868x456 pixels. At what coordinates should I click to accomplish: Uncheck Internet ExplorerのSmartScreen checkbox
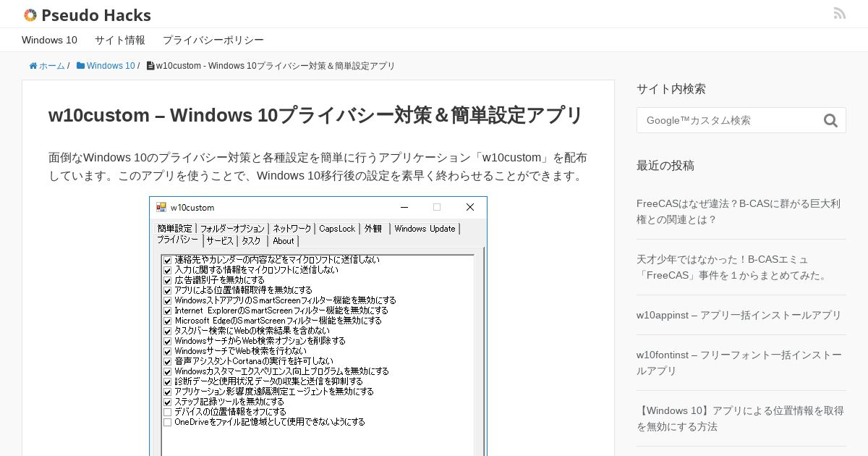pyautogui.click(x=167, y=311)
